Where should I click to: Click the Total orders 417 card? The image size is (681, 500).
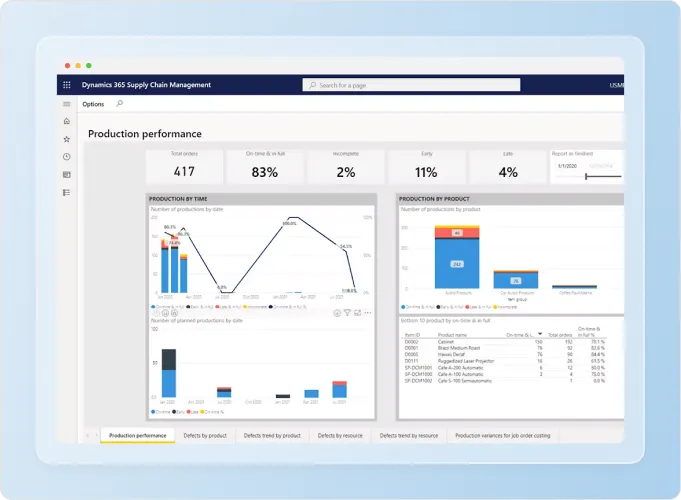184,167
